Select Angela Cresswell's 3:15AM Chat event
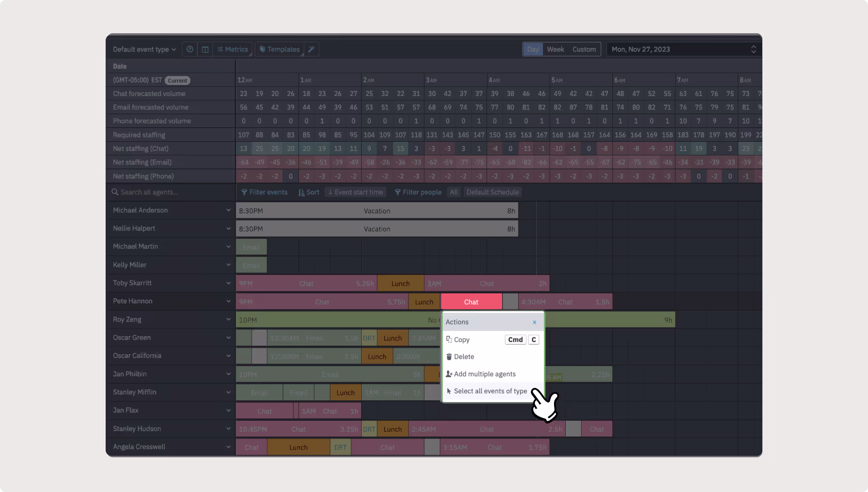868x492 pixels. (x=495, y=448)
